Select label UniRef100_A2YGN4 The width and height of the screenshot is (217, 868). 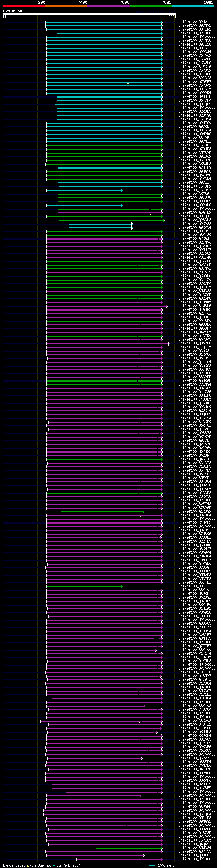click(x=195, y=179)
